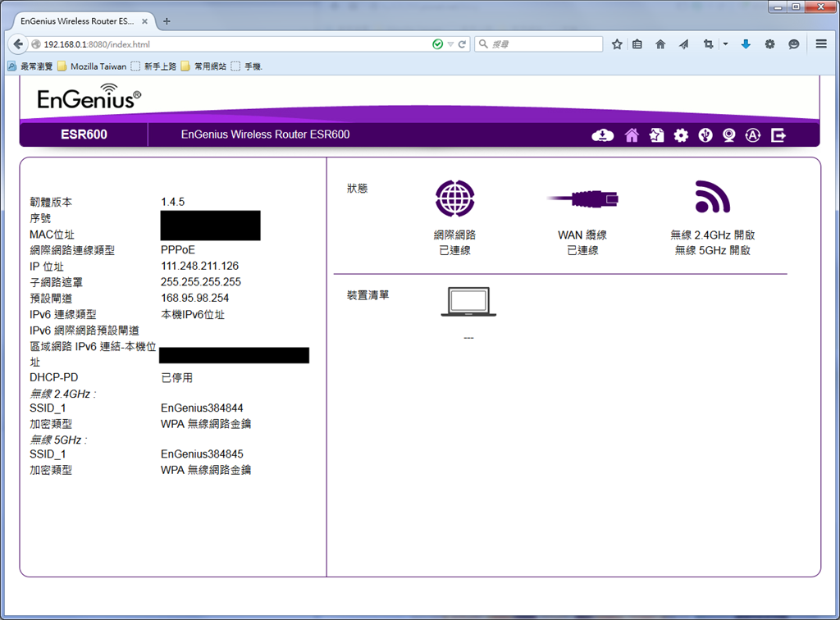Click the globe site identity icon
This screenshot has height=620, width=840.
[36, 44]
